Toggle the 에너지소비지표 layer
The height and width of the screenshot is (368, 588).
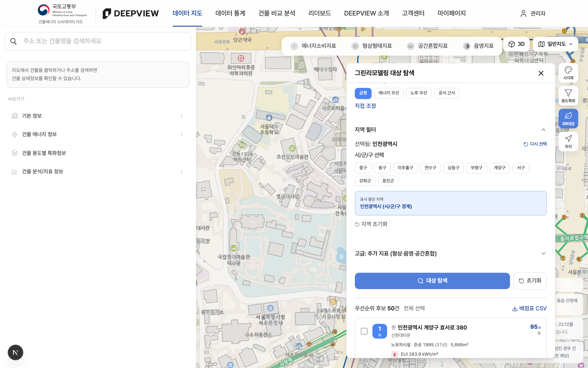tap(313, 46)
